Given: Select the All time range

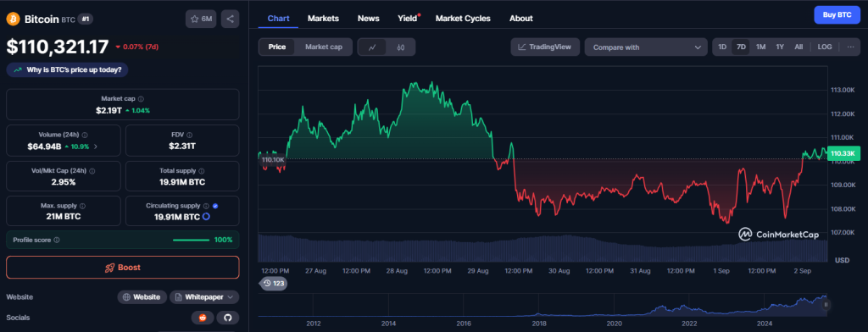Looking at the screenshot, I should click(x=798, y=47).
